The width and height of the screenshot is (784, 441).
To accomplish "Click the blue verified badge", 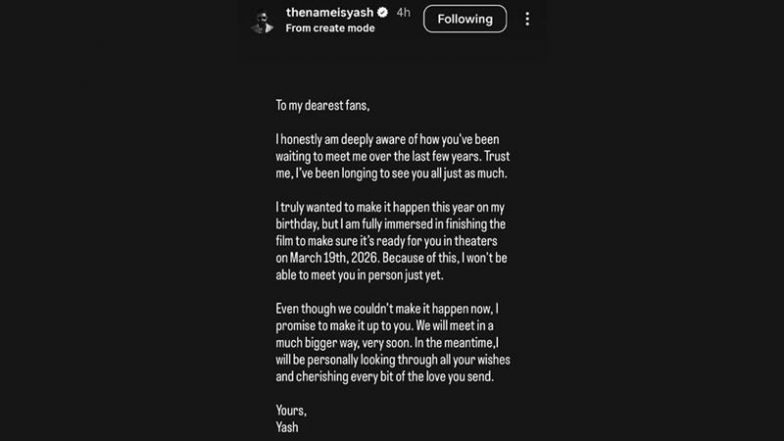I will point(381,14).
